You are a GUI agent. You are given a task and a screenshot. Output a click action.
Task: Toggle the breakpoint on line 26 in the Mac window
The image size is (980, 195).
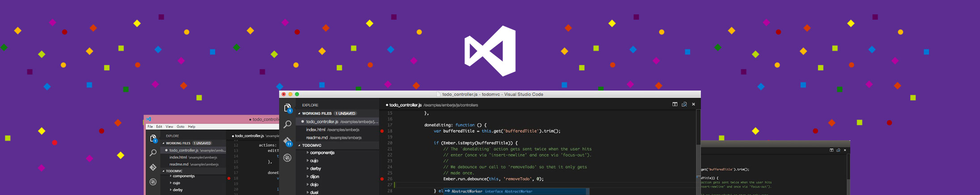382,179
